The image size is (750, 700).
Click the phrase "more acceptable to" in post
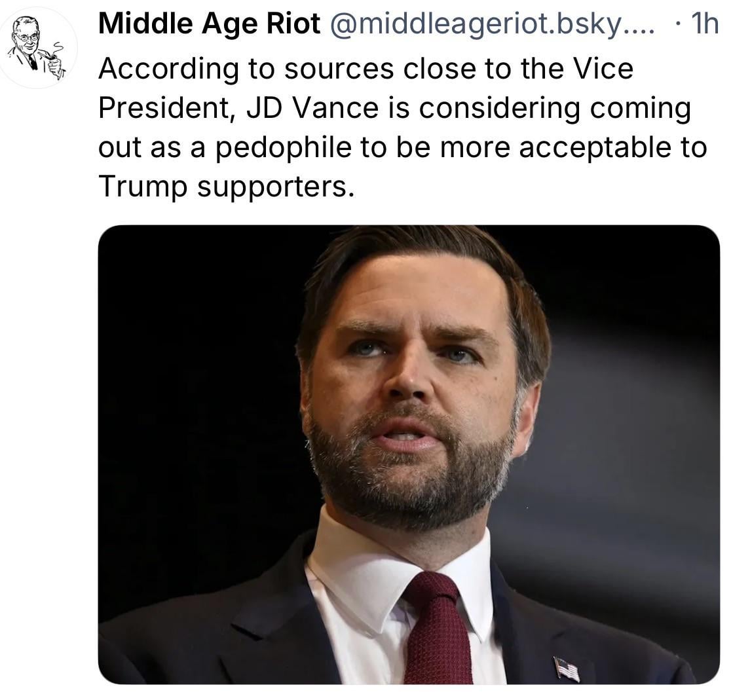(573, 147)
